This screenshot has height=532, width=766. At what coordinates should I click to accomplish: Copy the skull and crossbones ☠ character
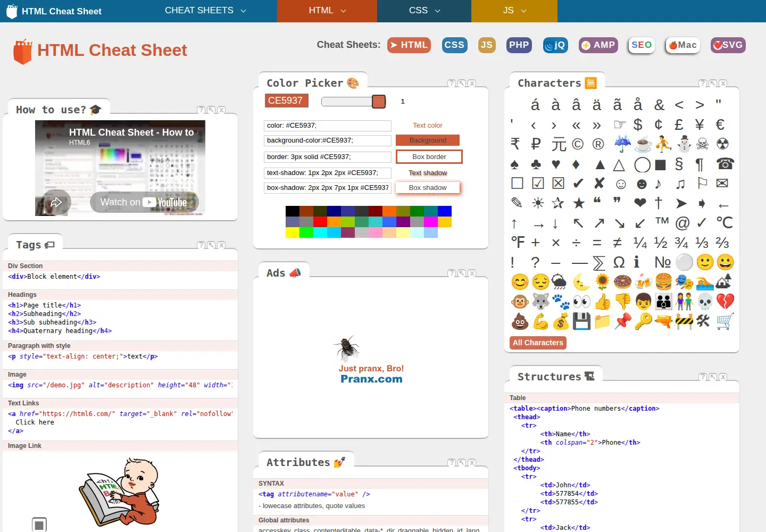[x=702, y=144]
